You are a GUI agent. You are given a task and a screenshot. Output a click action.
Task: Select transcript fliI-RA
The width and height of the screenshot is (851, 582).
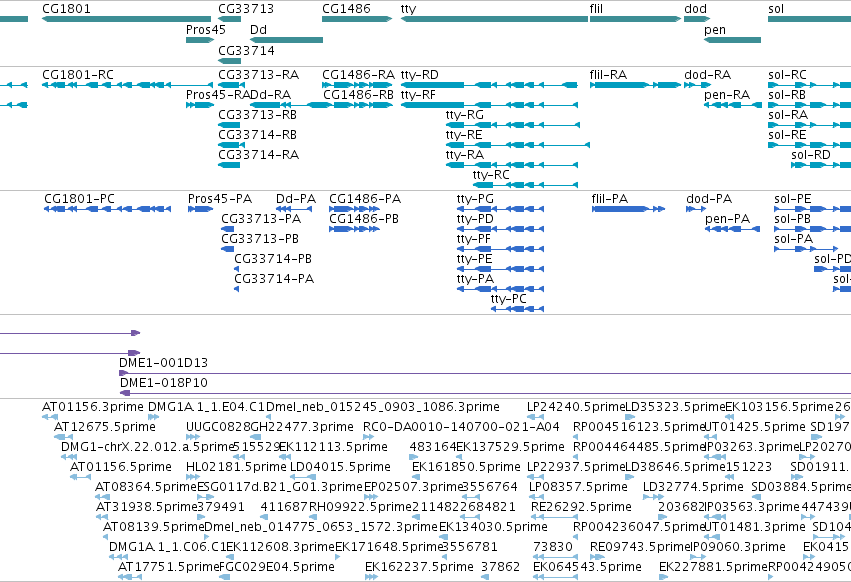coord(635,85)
